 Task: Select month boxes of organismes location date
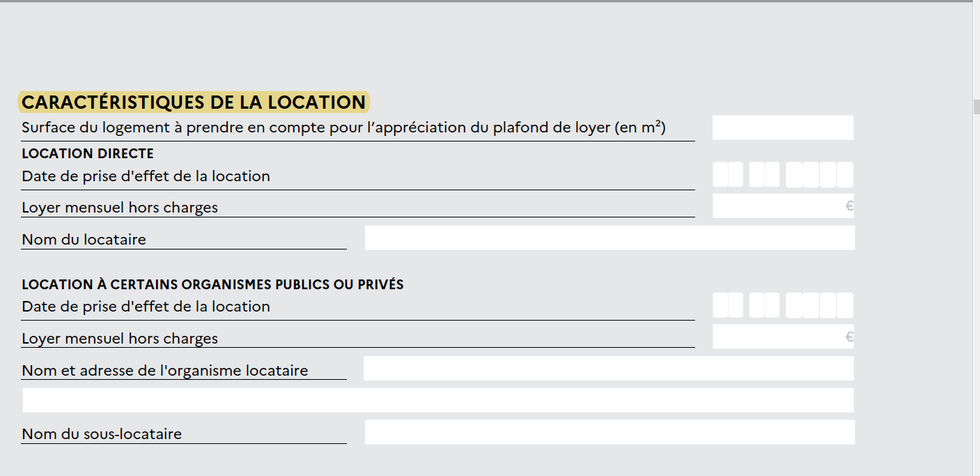(764, 305)
